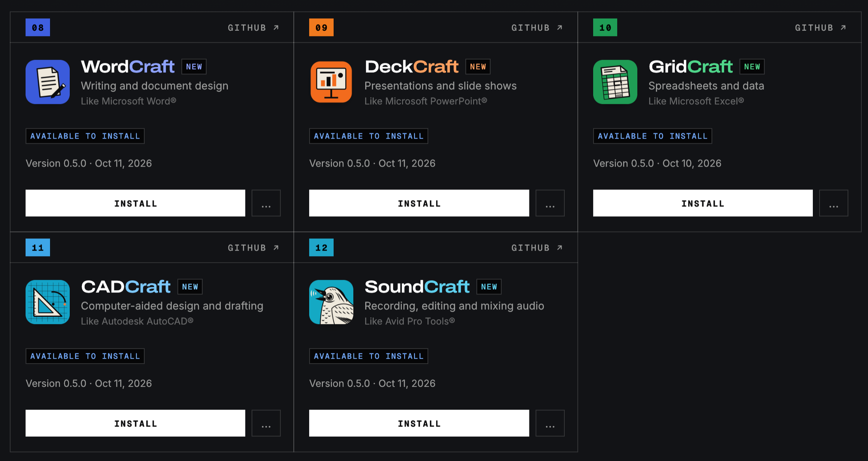
Task: Click the CADCraft drafting app icon
Action: point(48,302)
